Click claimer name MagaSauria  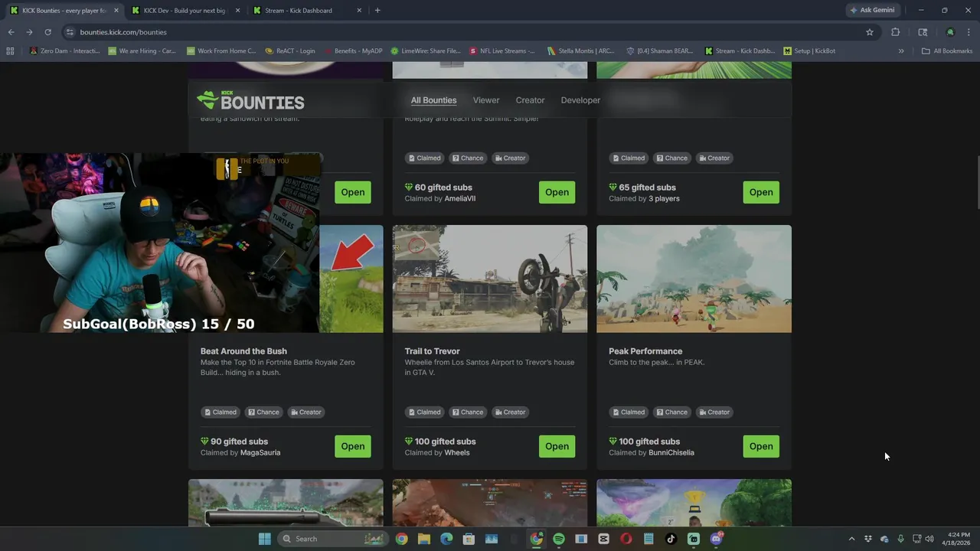[x=260, y=452]
